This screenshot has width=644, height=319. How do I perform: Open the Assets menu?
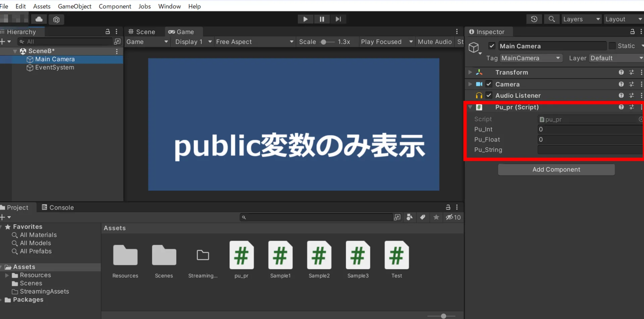(x=42, y=6)
